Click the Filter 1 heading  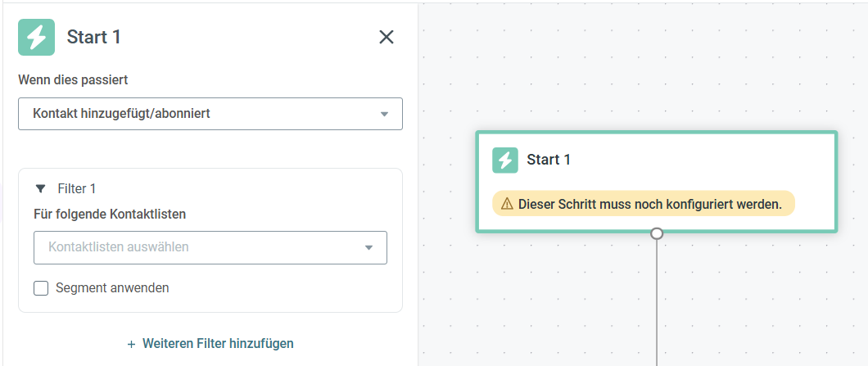76,189
